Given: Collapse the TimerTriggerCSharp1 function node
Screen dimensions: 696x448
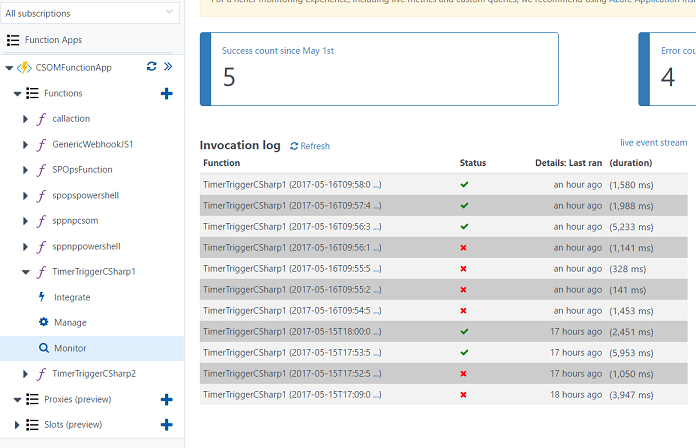Looking at the screenshot, I should (26, 271).
